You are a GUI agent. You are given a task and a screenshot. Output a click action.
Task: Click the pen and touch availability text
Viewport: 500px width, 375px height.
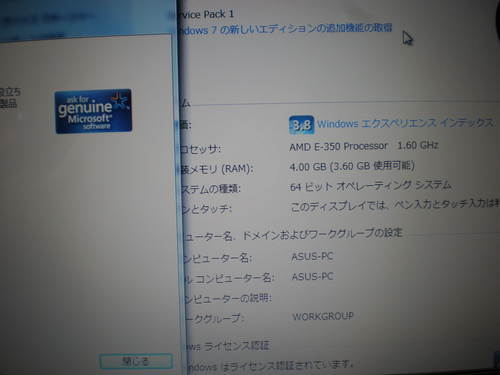pyautogui.click(x=395, y=206)
